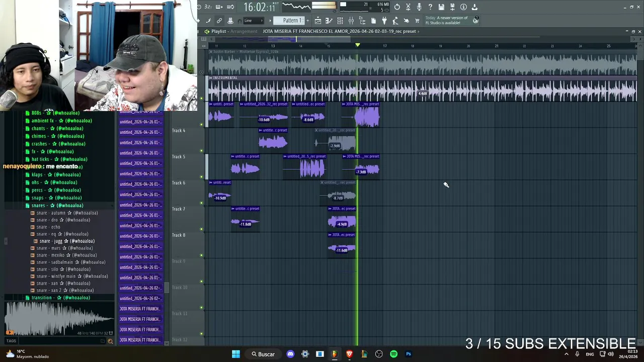644x362 pixels.
Task: Toggle the magnet snap icon
Action: pyautogui.click(x=240, y=21)
